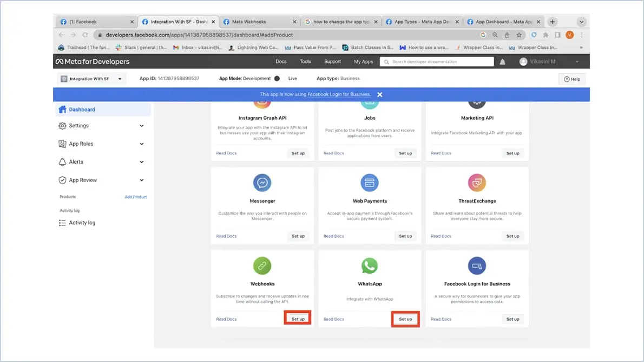Click the Add Product link in sidebar

(x=135, y=197)
